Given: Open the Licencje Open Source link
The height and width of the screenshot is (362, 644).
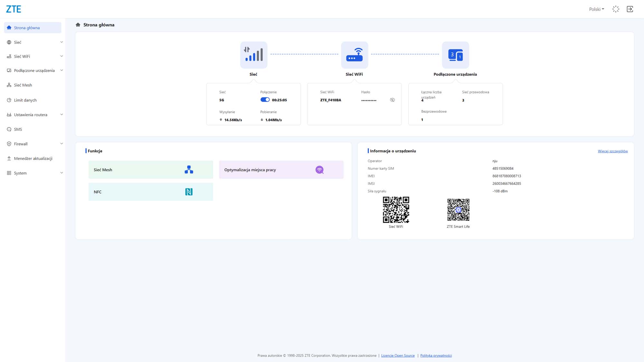Looking at the screenshot, I should pyautogui.click(x=398, y=356).
